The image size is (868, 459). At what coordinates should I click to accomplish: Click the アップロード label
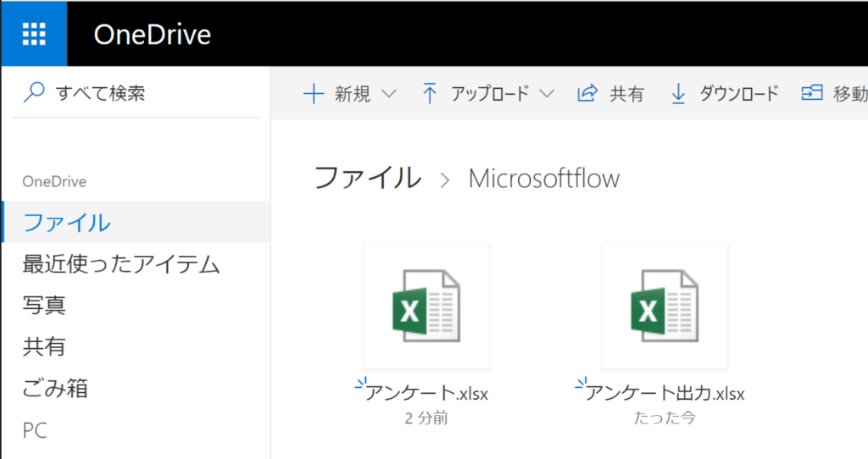pyautogui.click(x=490, y=93)
